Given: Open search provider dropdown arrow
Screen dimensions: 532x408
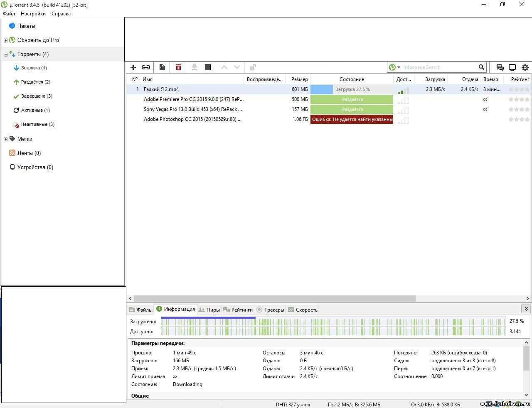Looking at the screenshot, I should pos(399,67).
